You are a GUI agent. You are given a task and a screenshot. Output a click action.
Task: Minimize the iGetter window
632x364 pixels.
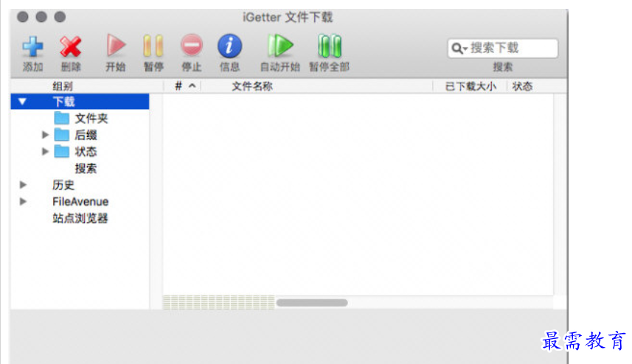click(41, 17)
